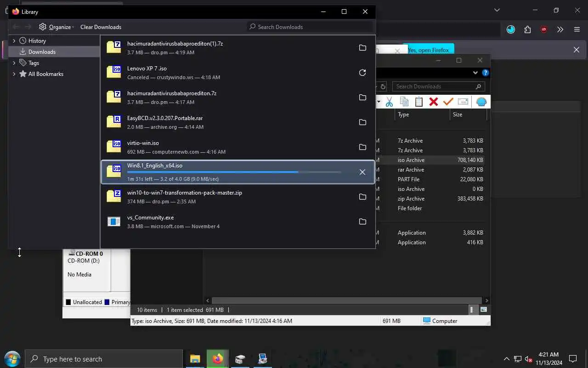Expand the Explorer ribbon with the chevron
The width and height of the screenshot is (588, 368).
[x=475, y=73]
